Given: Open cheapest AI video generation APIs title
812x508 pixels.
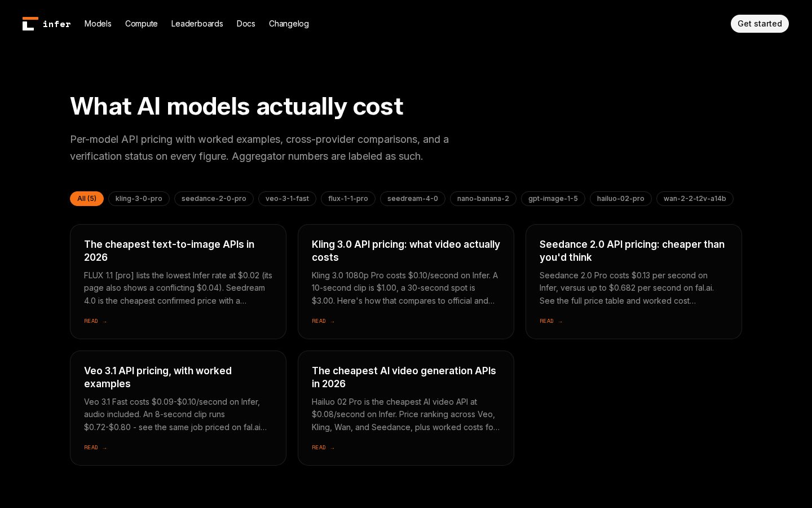Looking at the screenshot, I should 404,377.
